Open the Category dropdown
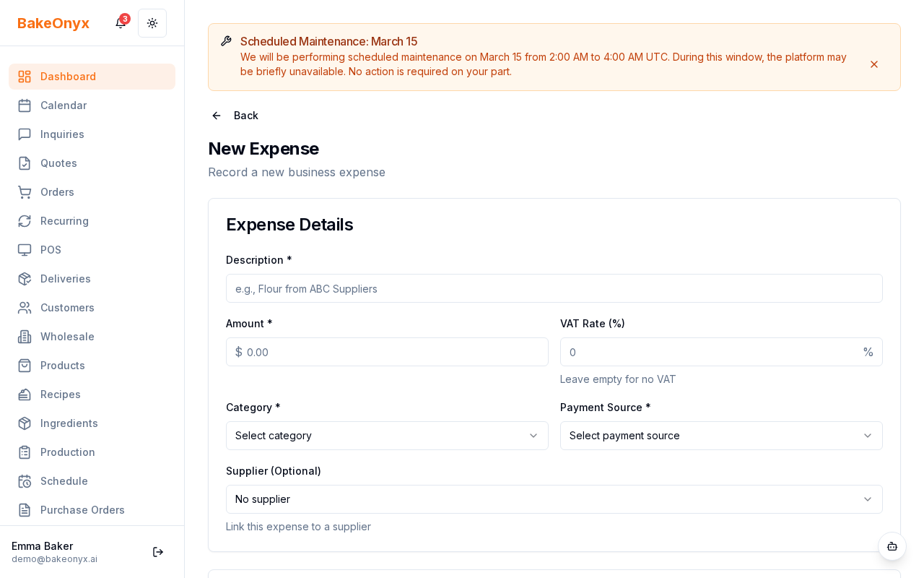This screenshot has height=578, width=924. point(387,436)
